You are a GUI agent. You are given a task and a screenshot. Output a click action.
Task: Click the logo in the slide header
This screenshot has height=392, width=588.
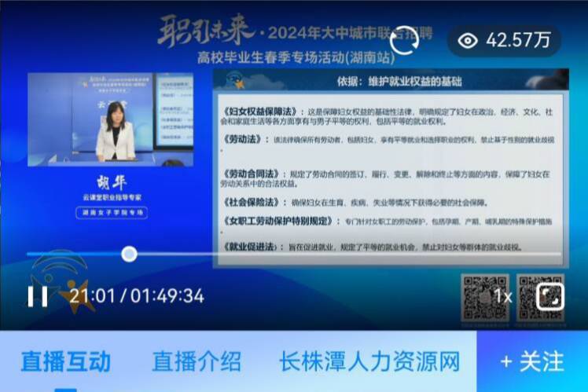tap(233, 81)
